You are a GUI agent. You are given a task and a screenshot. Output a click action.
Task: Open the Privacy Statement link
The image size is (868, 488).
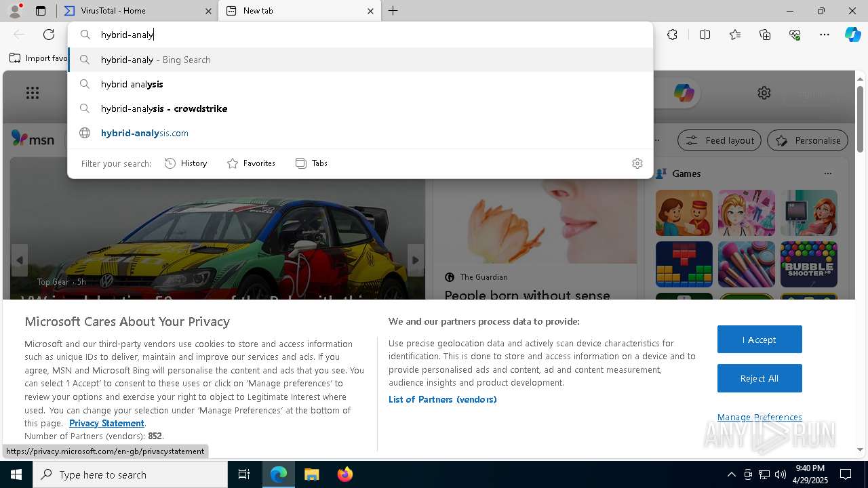(106, 423)
